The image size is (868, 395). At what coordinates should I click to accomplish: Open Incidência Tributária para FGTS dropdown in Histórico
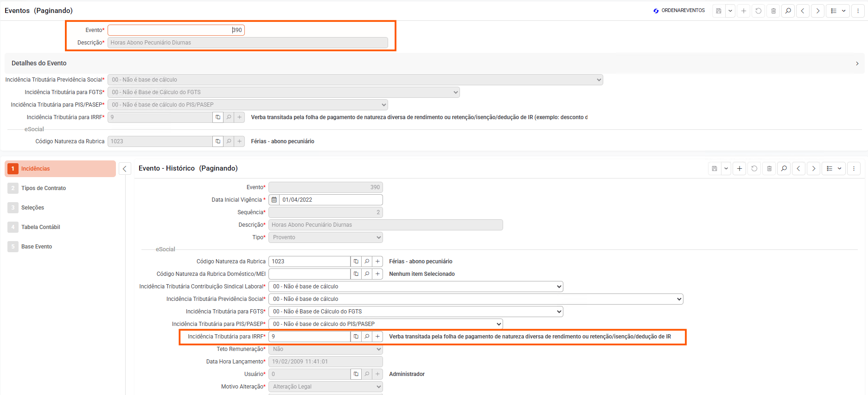[415, 312]
